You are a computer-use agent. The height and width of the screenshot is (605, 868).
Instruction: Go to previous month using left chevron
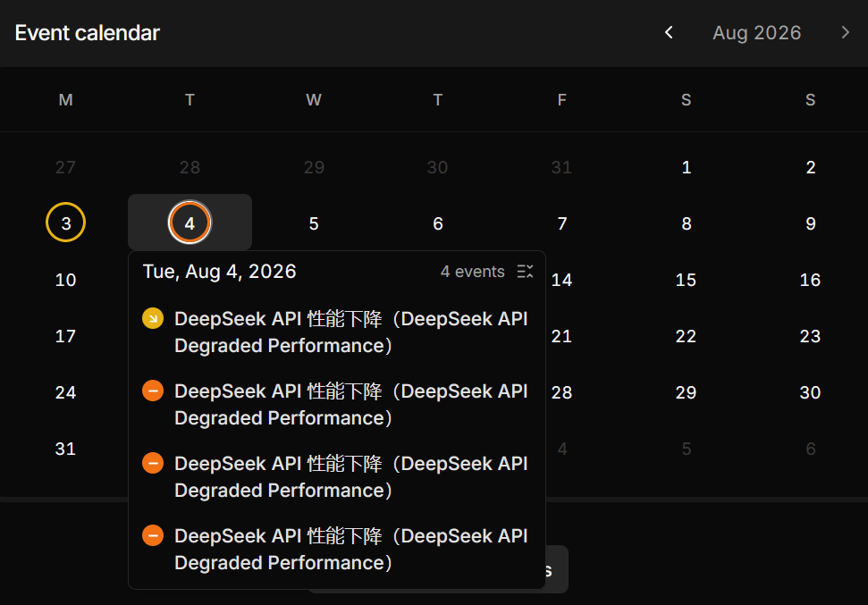[669, 33]
